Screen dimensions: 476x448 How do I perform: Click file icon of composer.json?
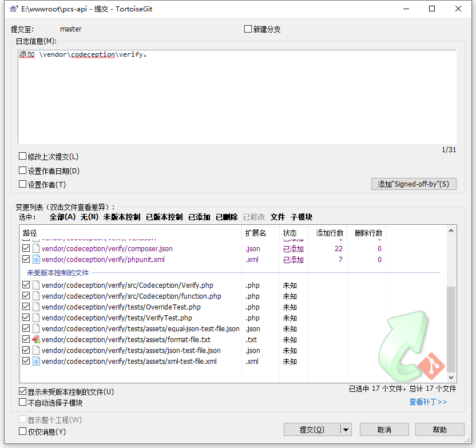click(36, 248)
